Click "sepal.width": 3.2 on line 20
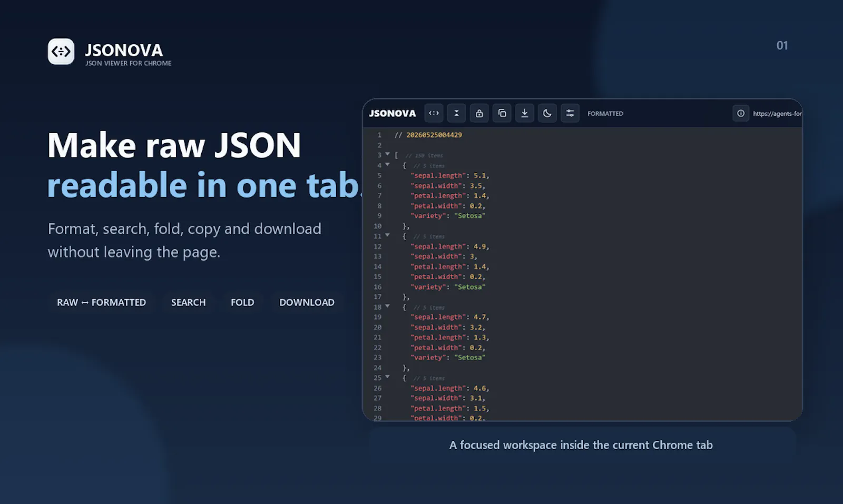 [x=448, y=327]
